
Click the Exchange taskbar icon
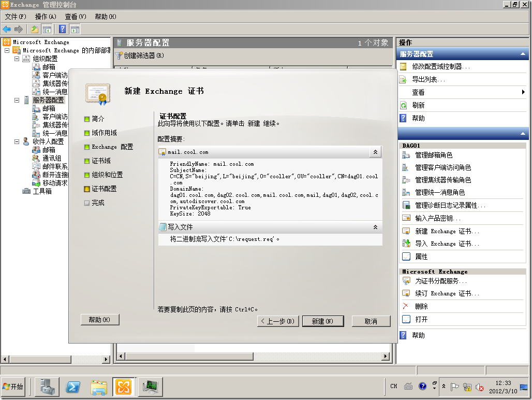pos(124,386)
